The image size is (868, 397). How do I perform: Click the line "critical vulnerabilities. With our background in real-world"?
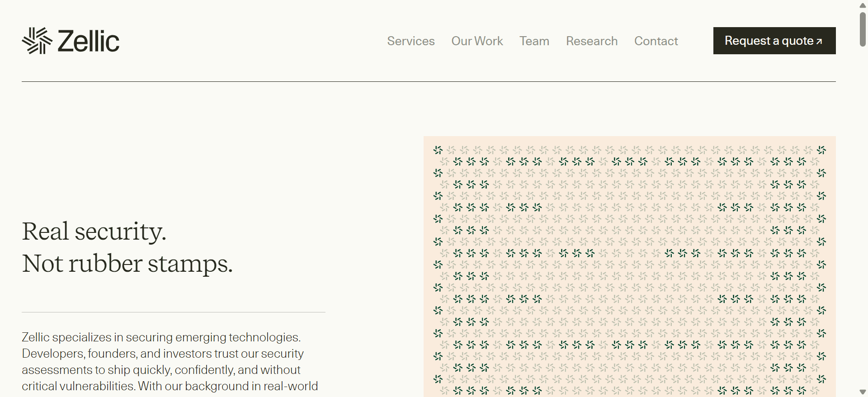(170, 386)
